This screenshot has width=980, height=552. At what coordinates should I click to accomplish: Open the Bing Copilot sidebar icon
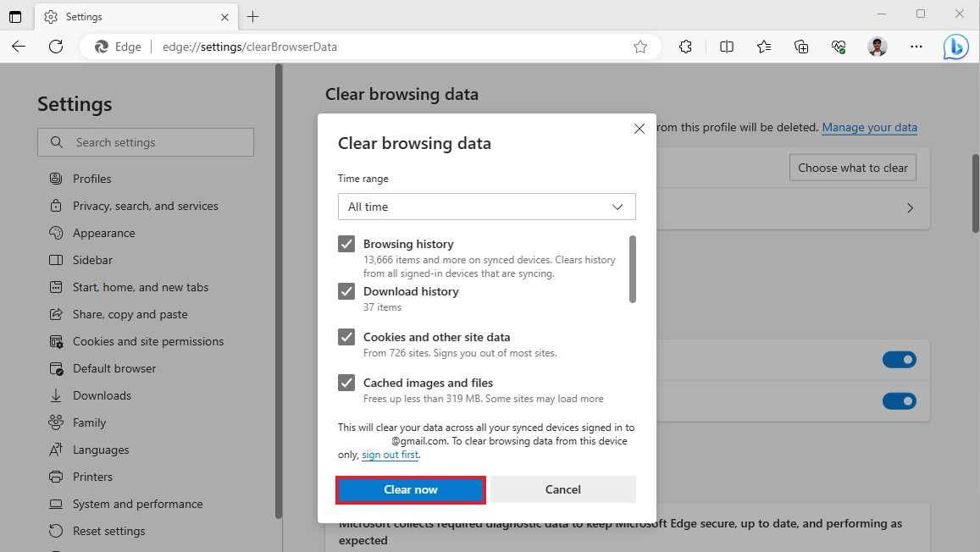click(955, 47)
